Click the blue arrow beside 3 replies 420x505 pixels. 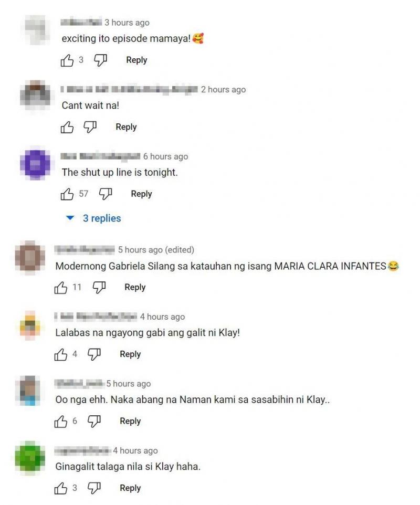(70, 218)
